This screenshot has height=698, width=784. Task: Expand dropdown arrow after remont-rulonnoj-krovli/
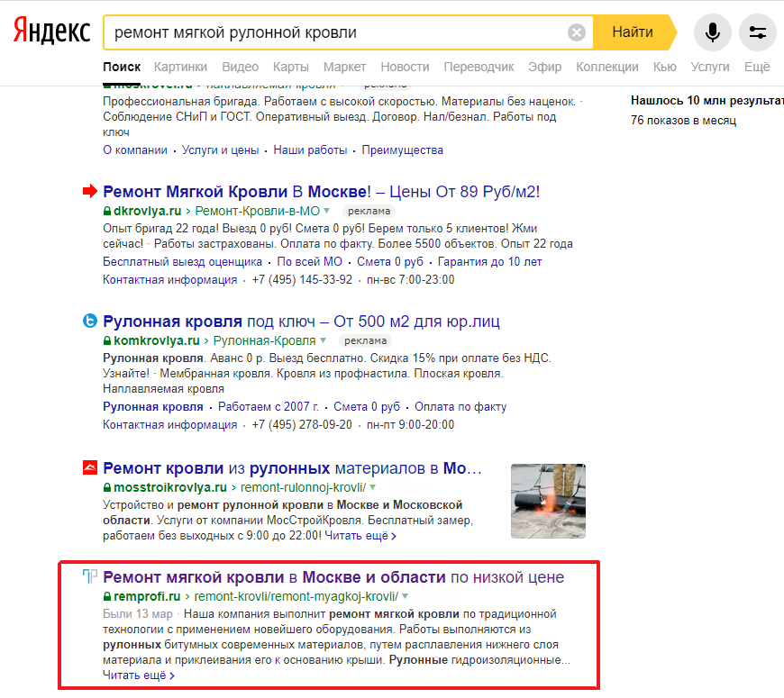(372, 486)
